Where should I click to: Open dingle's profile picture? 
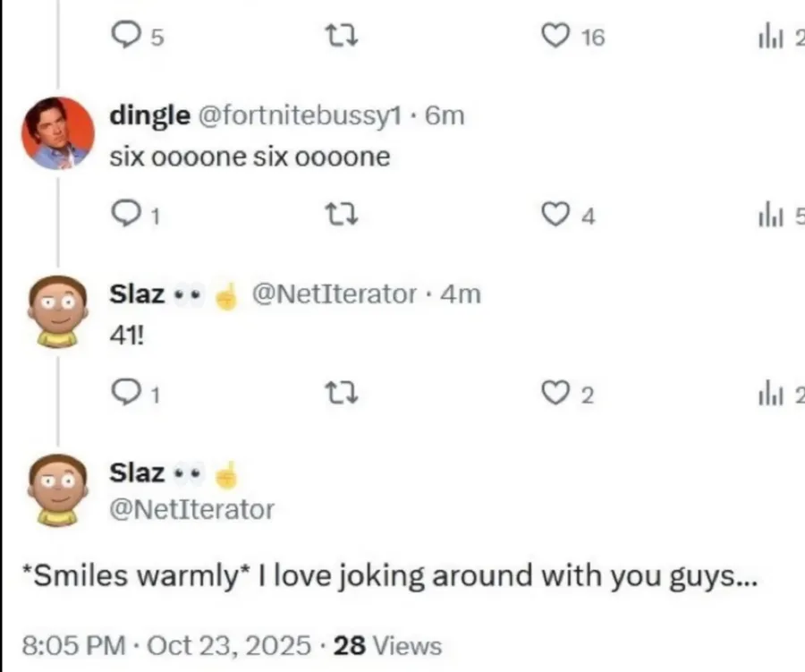click(x=58, y=132)
